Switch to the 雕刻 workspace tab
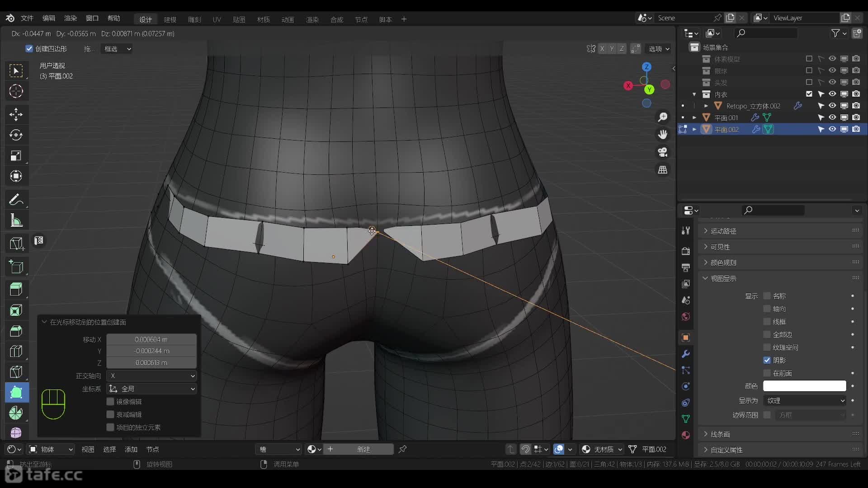 tap(194, 19)
